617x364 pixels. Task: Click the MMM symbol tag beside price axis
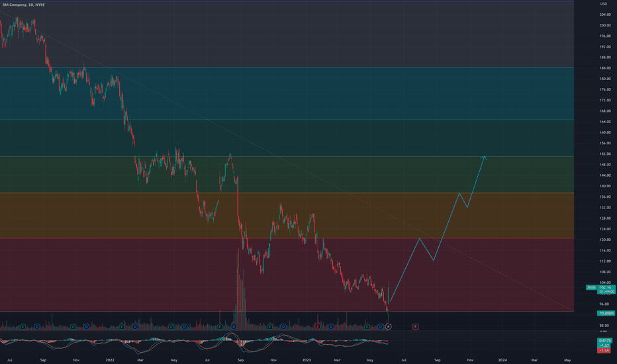pos(591,288)
